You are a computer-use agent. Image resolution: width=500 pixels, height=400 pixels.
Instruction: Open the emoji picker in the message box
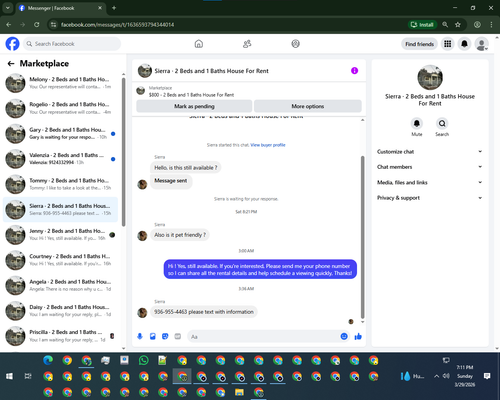[x=344, y=336]
